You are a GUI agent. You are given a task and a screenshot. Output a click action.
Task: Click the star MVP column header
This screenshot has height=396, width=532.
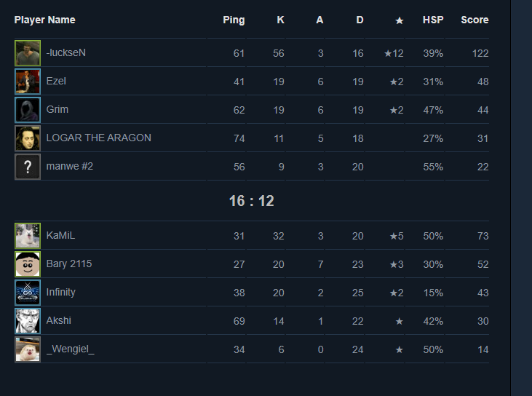pyautogui.click(x=399, y=20)
